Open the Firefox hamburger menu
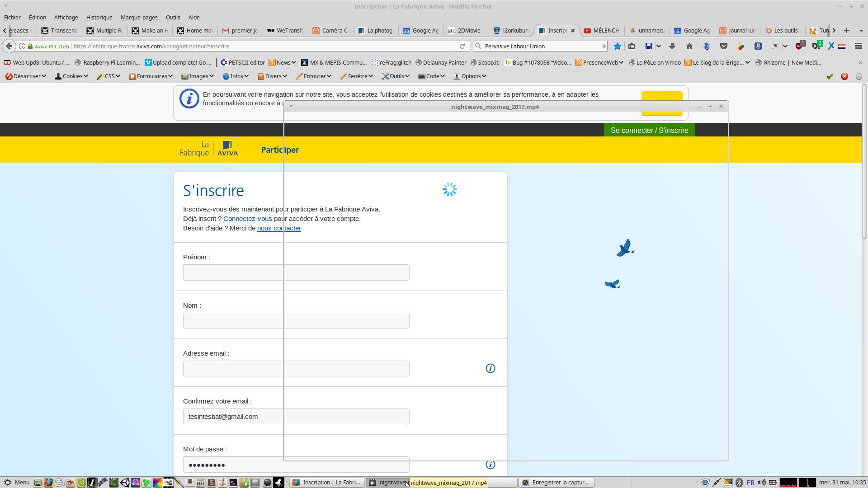This screenshot has width=868, height=488. [858, 46]
